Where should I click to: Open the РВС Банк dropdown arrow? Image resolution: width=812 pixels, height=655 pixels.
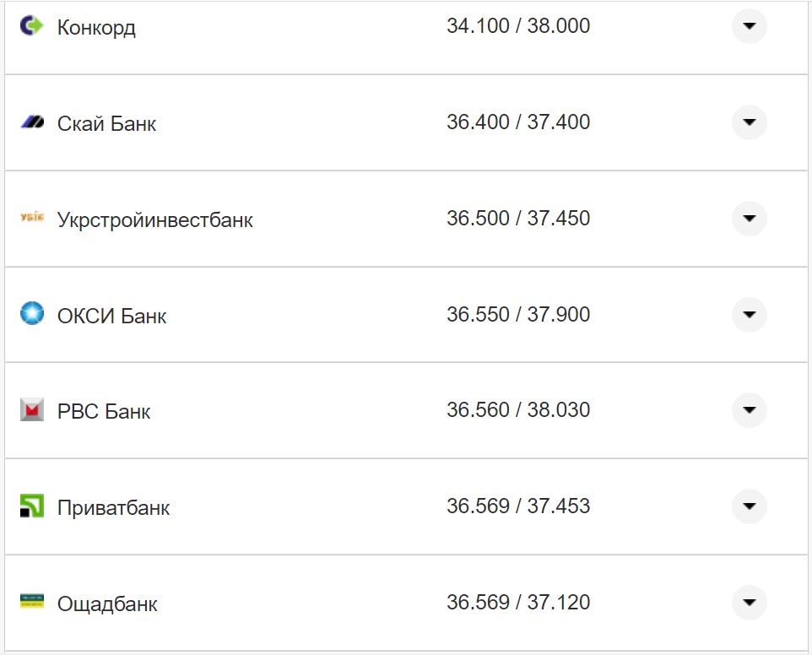[749, 410]
